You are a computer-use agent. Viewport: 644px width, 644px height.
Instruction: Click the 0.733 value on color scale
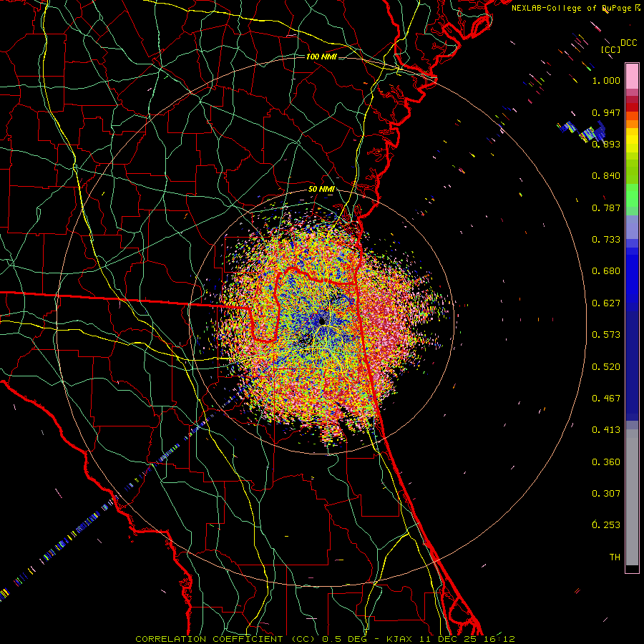click(606, 240)
